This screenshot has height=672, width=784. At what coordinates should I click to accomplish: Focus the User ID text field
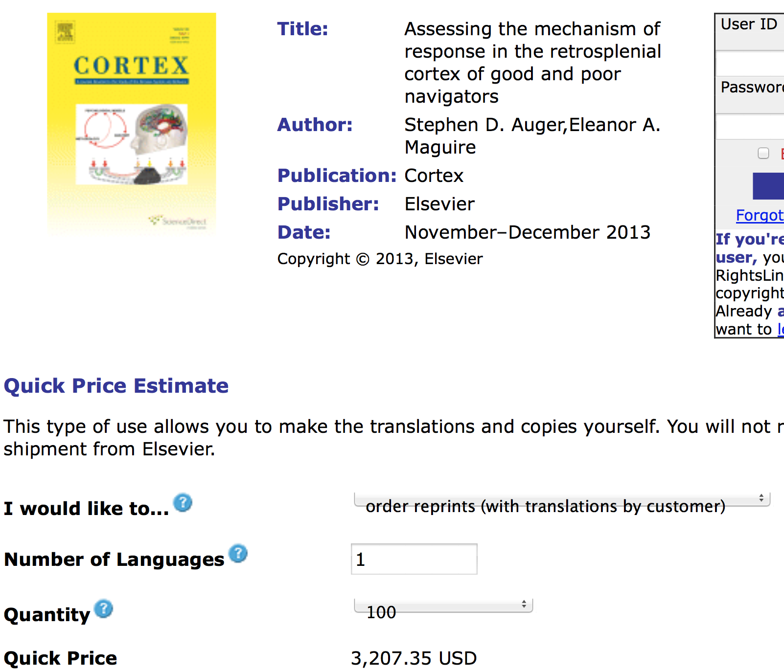click(751, 64)
